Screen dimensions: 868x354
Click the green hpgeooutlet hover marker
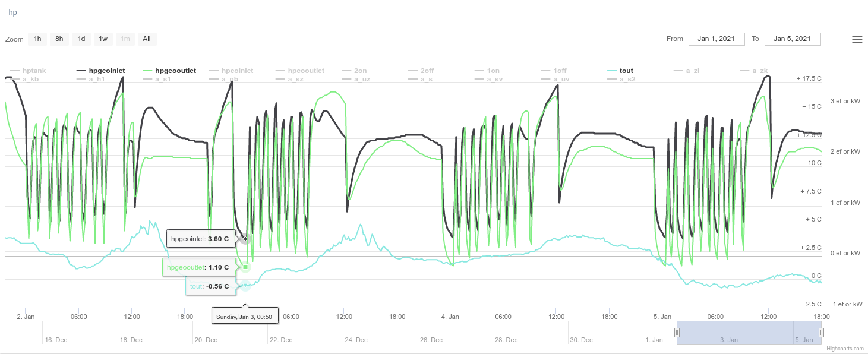point(245,267)
